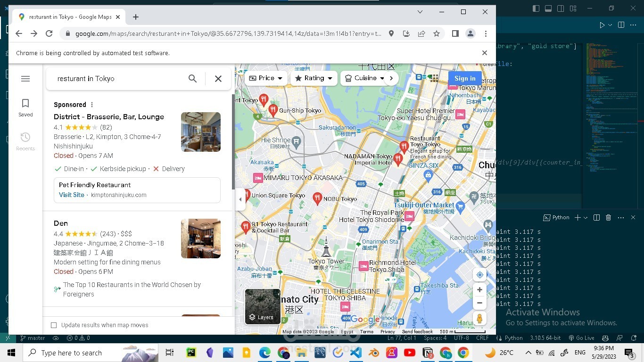Open YouTube from the Windows taskbar
Image resolution: width=644 pixels, height=362 pixels.
pos(410,353)
